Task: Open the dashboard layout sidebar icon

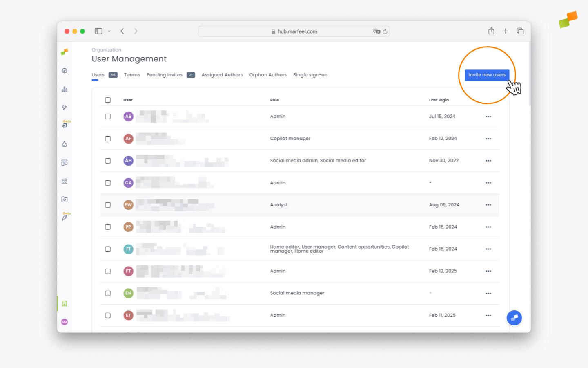Action: (64, 162)
